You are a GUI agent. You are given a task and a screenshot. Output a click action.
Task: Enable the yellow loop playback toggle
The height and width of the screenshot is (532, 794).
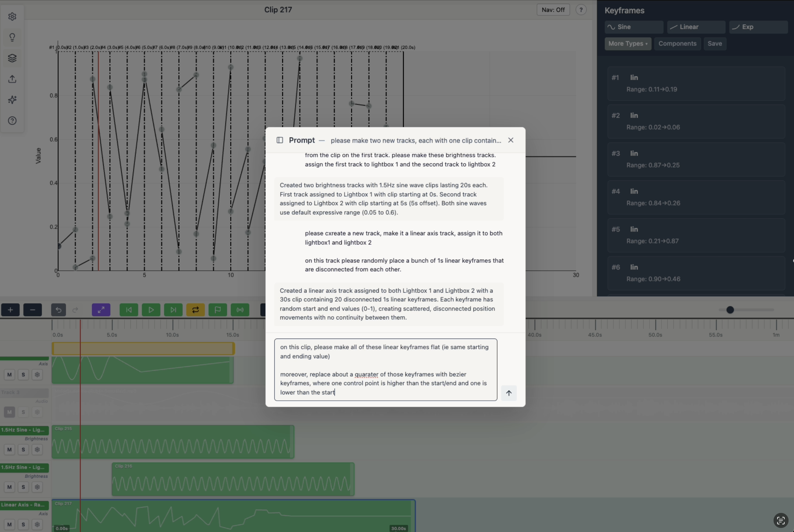pos(195,310)
